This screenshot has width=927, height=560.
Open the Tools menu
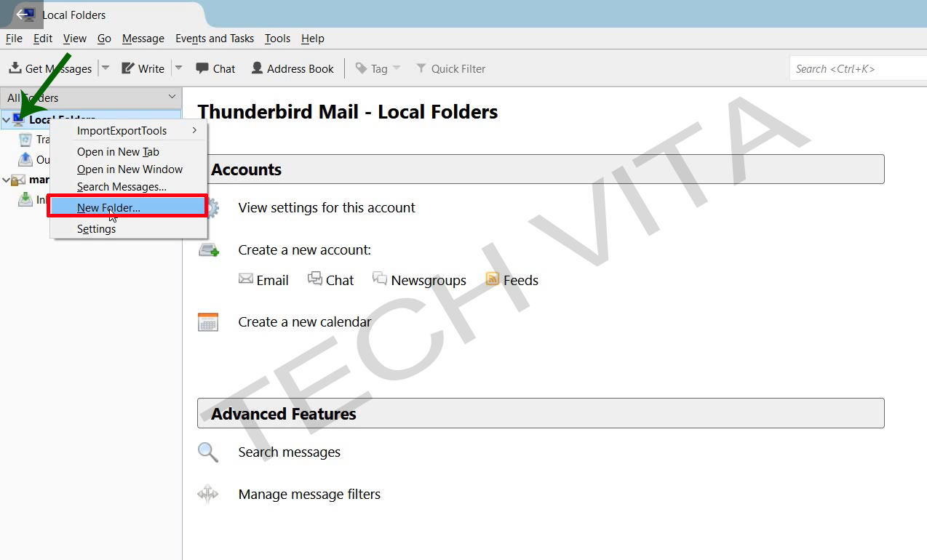pyautogui.click(x=277, y=39)
